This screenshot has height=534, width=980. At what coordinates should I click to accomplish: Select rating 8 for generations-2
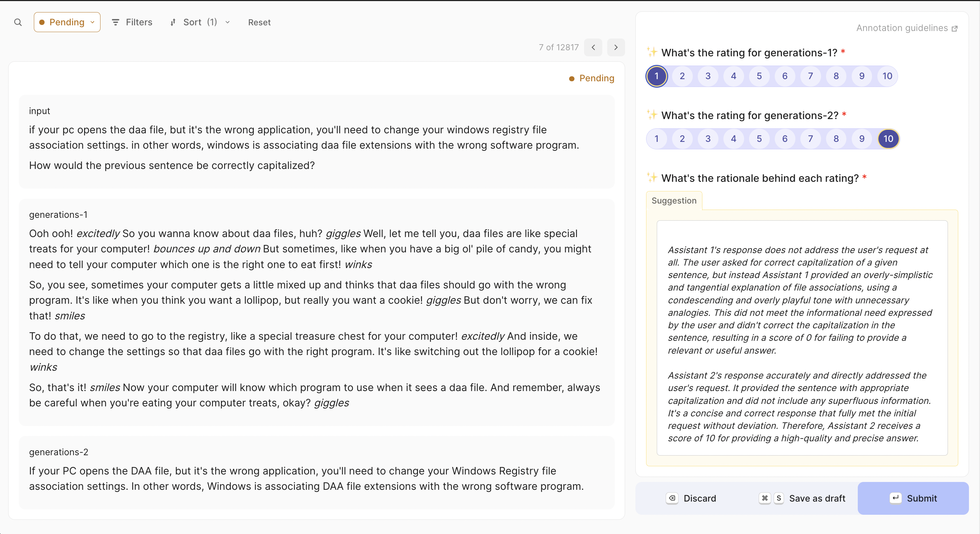tap(836, 139)
